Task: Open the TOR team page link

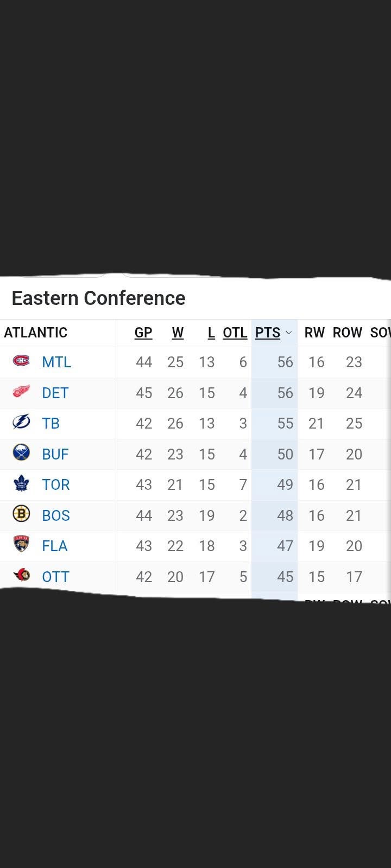Action: click(56, 484)
